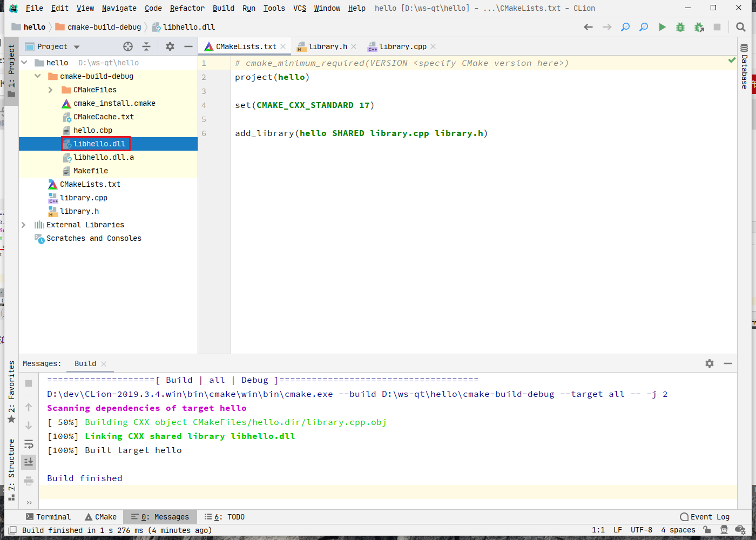Click the Attach to Process bug-with-arrow icon
The height and width of the screenshot is (540, 756).
(699, 27)
